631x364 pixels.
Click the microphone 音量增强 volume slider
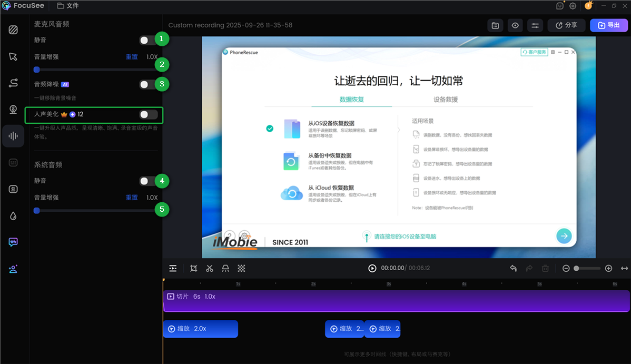pyautogui.click(x=36, y=69)
